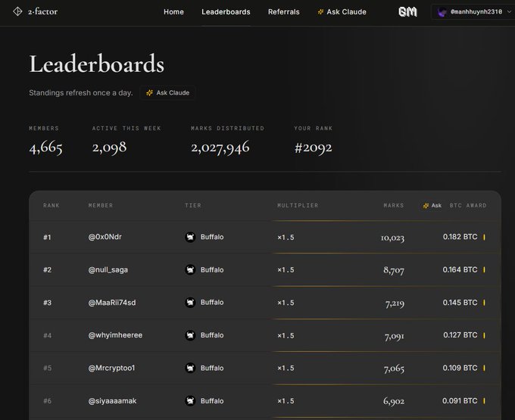
Task: Click the Buffalo tier icon for @Mrcryptoo1
Action: click(x=190, y=368)
